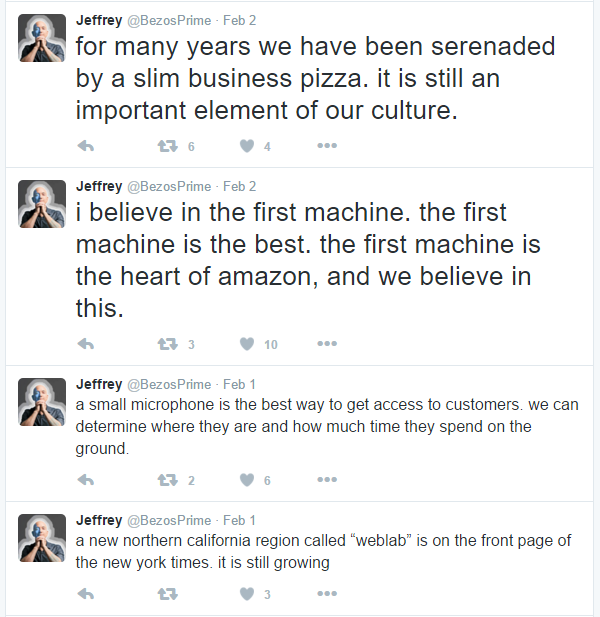Retweet the slim business pizza tweet

pos(167,146)
